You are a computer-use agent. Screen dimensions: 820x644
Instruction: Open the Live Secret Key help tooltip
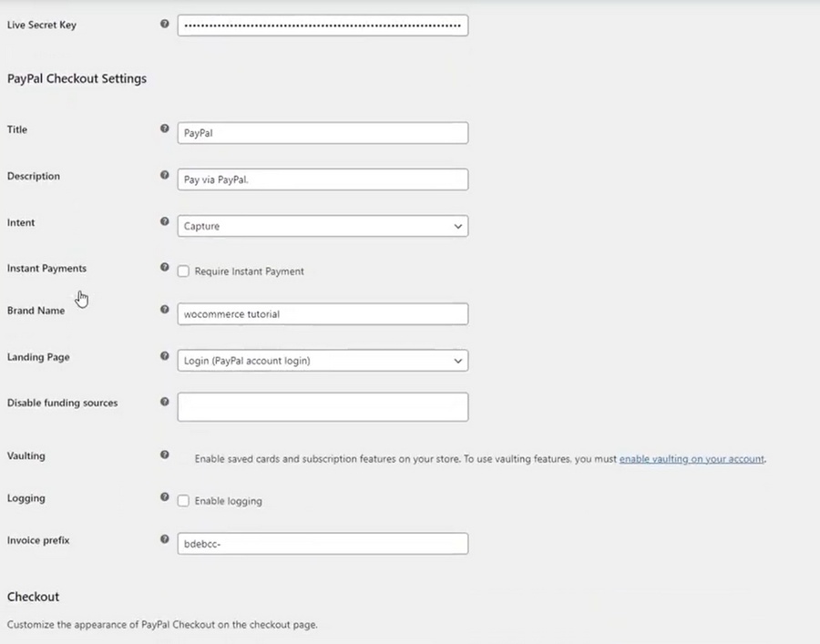coord(164,24)
